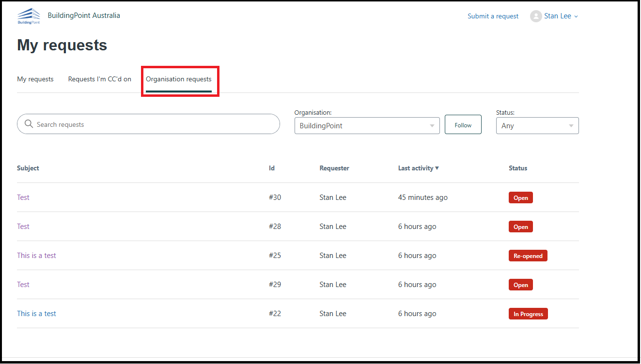Image resolution: width=641 pixels, height=364 pixels.
Task: Open request Test #30
Action: point(23,197)
